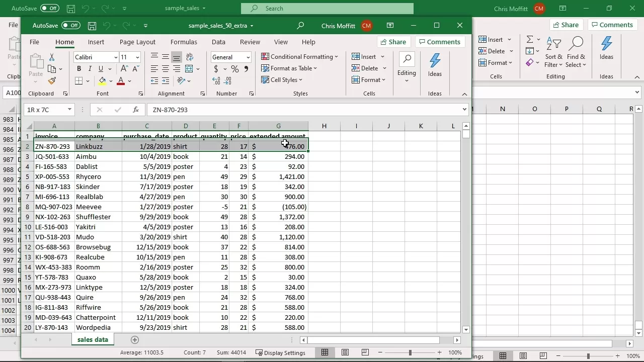Open the Calibri font name dropdown
Image resolution: width=644 pixels, height=362 pixels.
(x=116, y=57)
